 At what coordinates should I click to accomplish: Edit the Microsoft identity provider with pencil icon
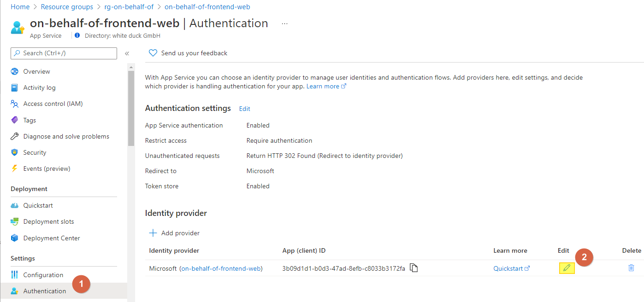point(567,268)
